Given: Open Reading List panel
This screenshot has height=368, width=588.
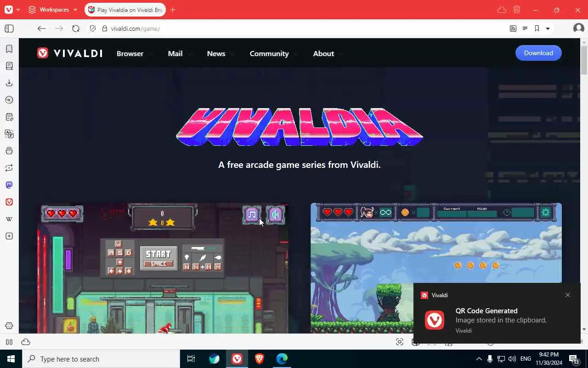Looking at the screenshot, I should point(9,66).
